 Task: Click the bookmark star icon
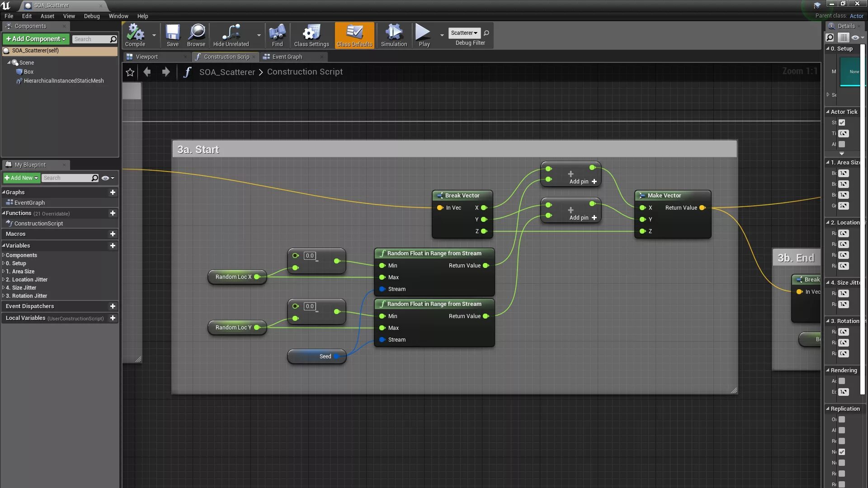click(x=130, y=72)
